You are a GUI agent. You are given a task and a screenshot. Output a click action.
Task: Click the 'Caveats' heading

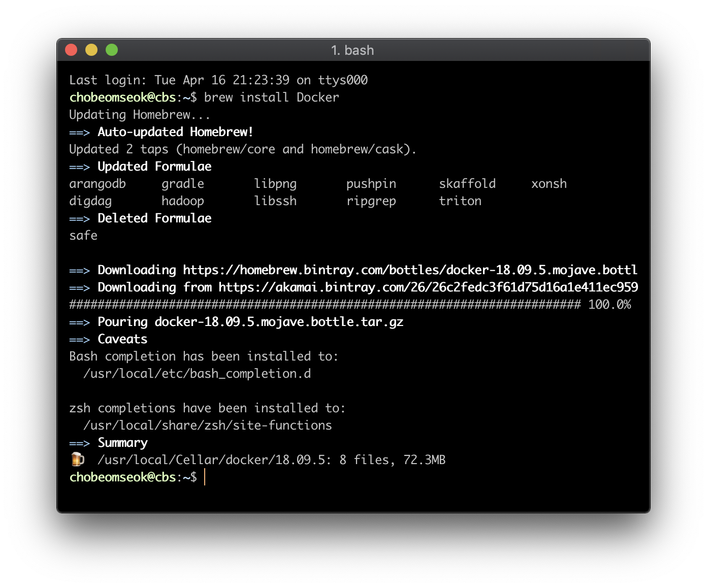point(122,339)
